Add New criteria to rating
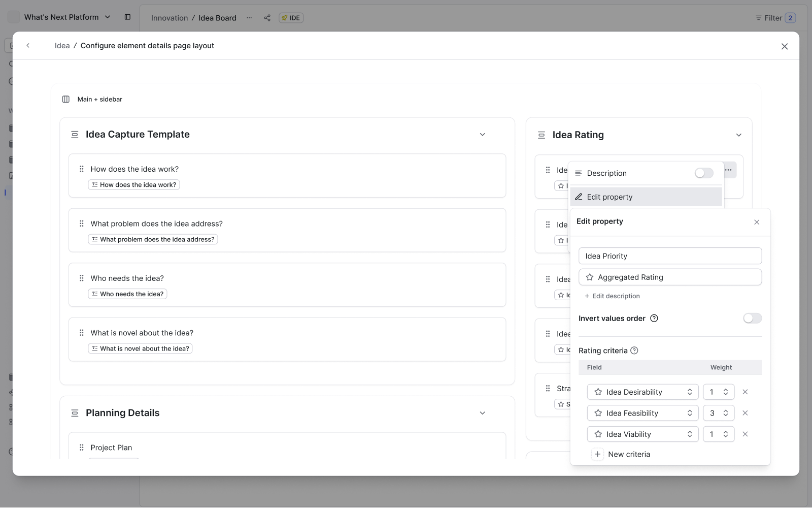Viewport: 812px width, 508px height. (622, 454)
